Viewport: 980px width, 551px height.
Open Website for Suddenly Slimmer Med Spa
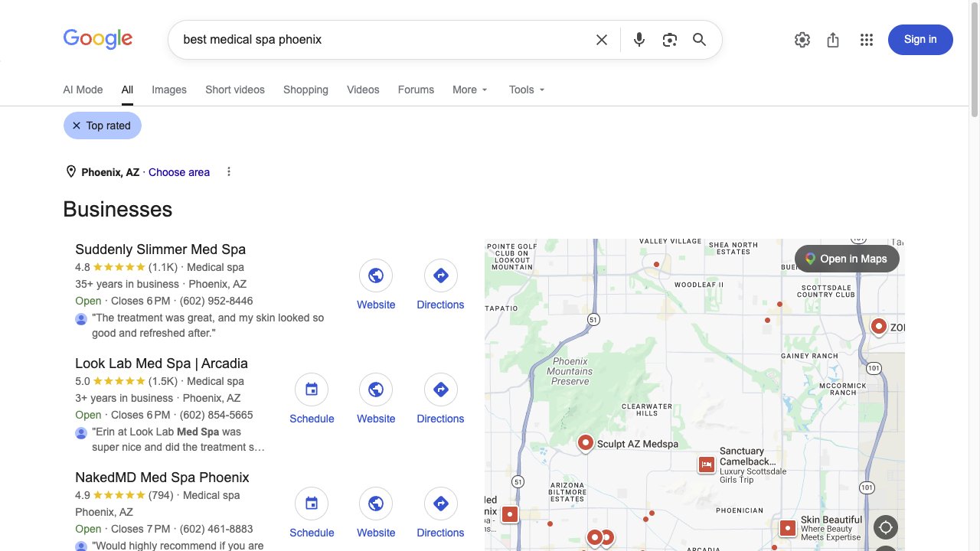pyautogui.click(x=376, y=285)
